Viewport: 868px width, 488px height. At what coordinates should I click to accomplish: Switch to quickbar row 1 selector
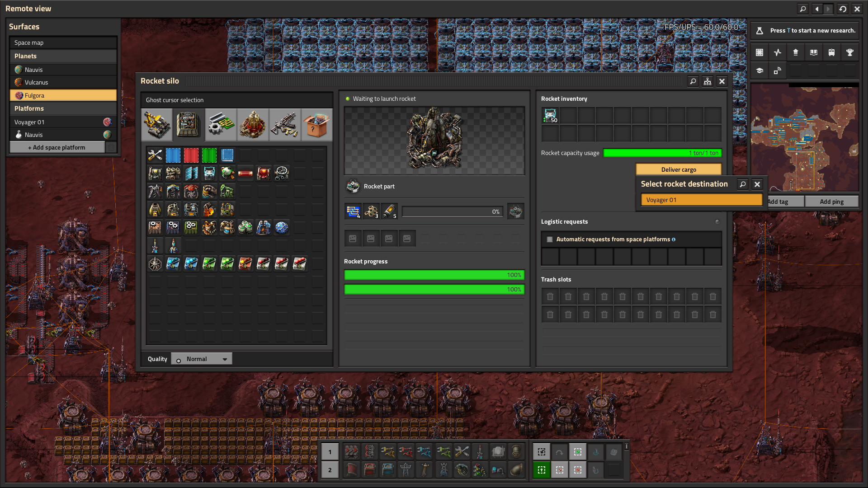[x=330, y=452]
